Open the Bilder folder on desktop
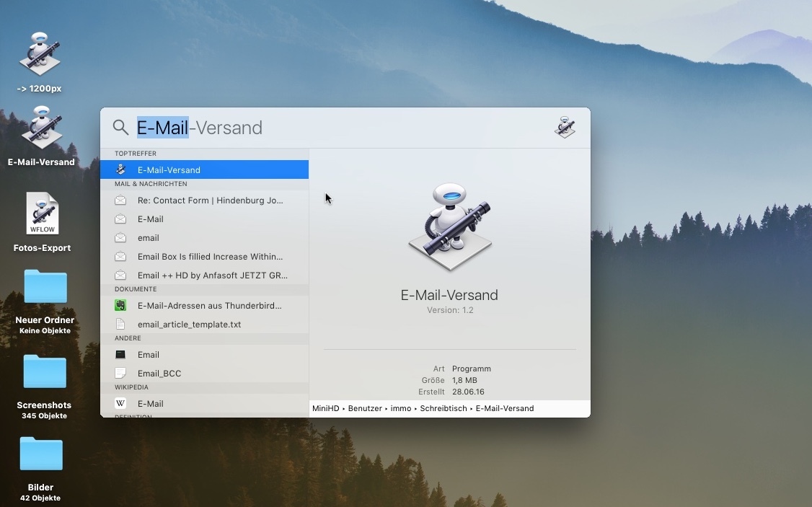The image size is (812, 507). tap(41, 454)
